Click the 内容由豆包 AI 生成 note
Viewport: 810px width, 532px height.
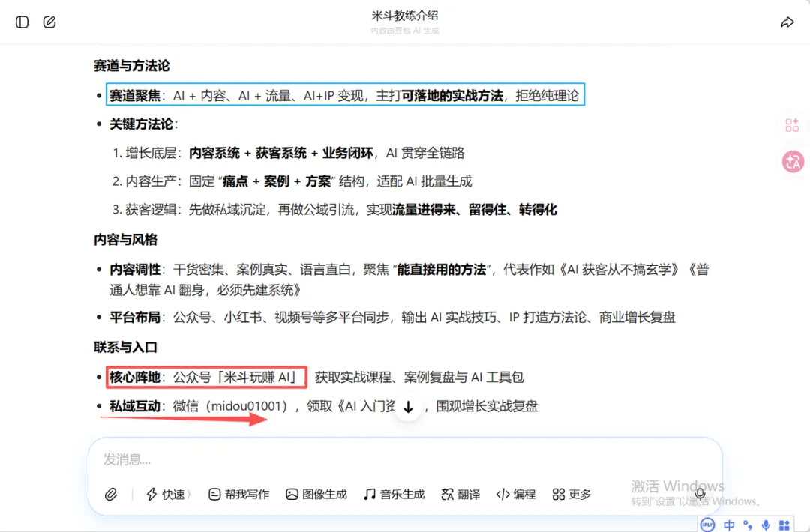405,31
